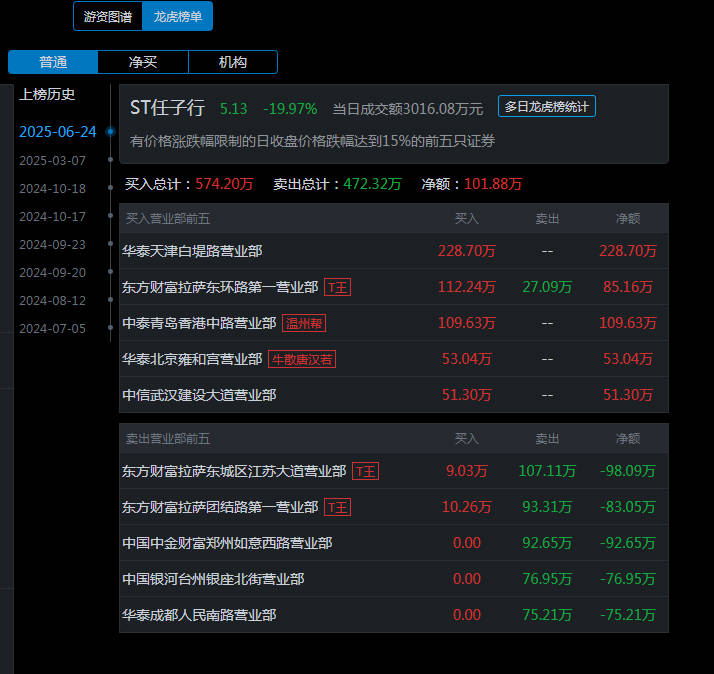Screen dimensions: 714x674
Task: Choose history date 2024-10-18
Action: (x=52, y=188)
